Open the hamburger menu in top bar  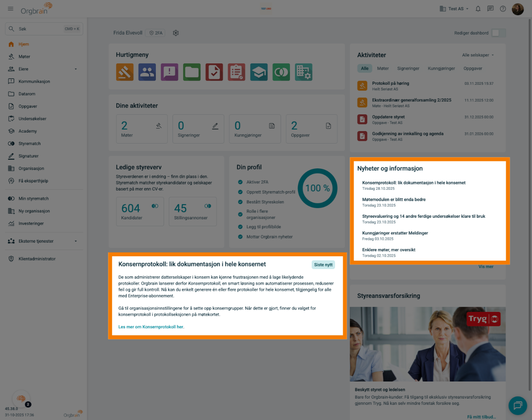pyautogui.click(x=10, y=9)
